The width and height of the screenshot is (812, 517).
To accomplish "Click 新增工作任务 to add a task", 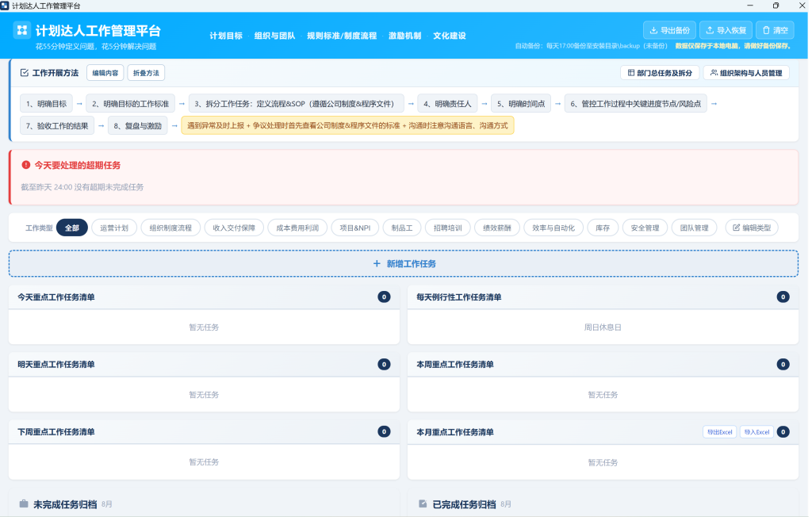I will coord(405,265).
